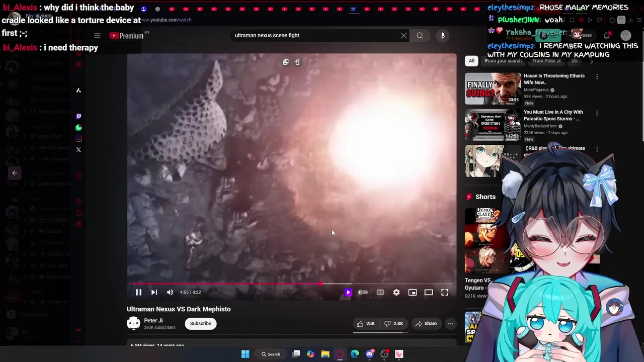Open the WhatsApp icon in Opera sidebar
The width and height of the screenshot is (644, 362).
tap(78, 128)
